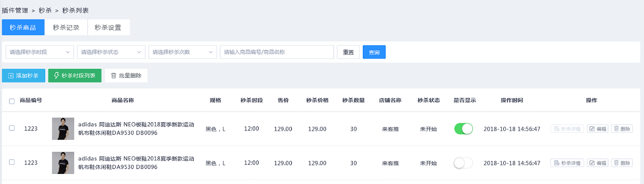The width and height of the screenshot is (644, 184).
Task: Open the 请选择秒杀时段 dropdown
Action: [x=40, y=52]
